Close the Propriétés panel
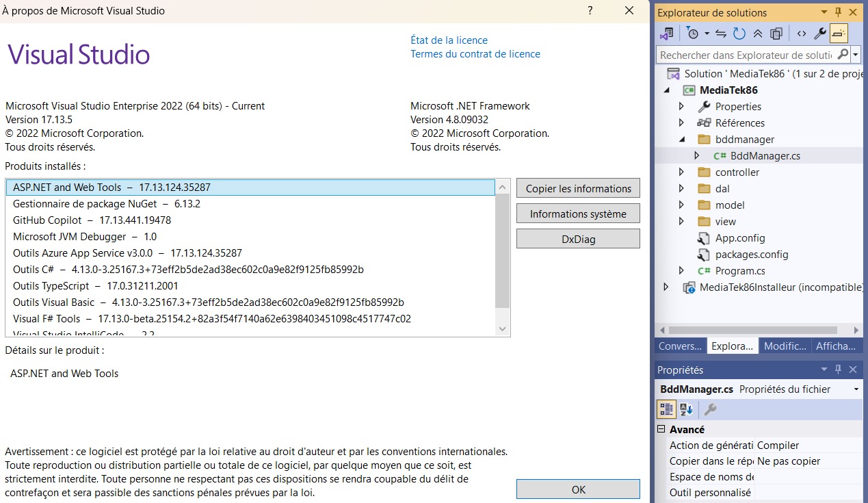Image resolution: width=868 pixels, height=503 pixels. pyautogui.click(x=853, y=370)
